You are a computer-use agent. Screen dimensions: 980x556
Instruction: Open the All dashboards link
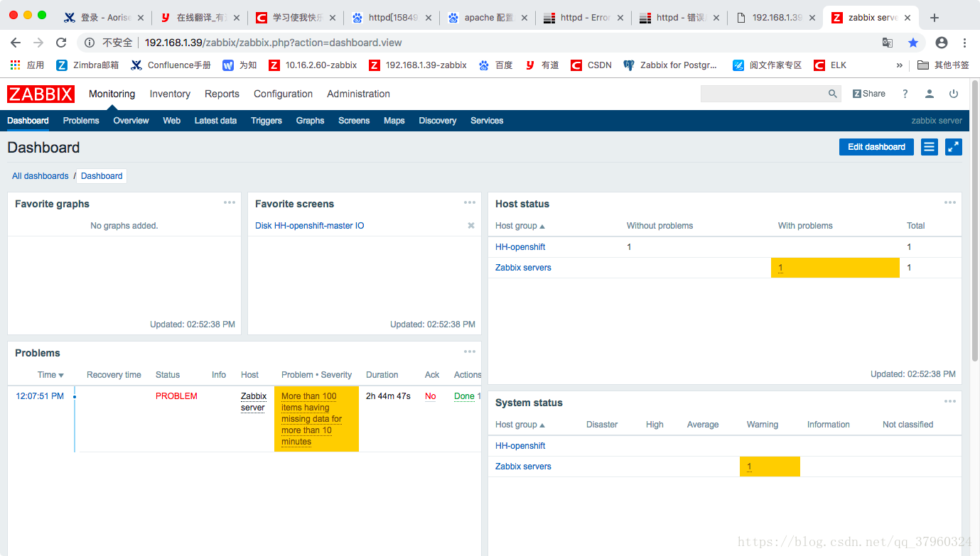pyautogui.click(x=41, y=176)
